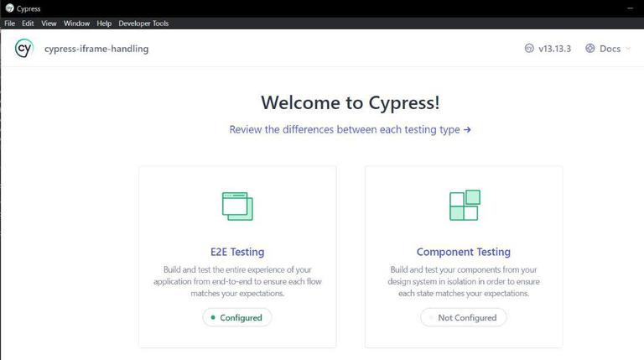Image resolution: width=644 pixels, height=360 pixels.
Task: Click the version v13.13.3 icon
Action: point(529,49)
